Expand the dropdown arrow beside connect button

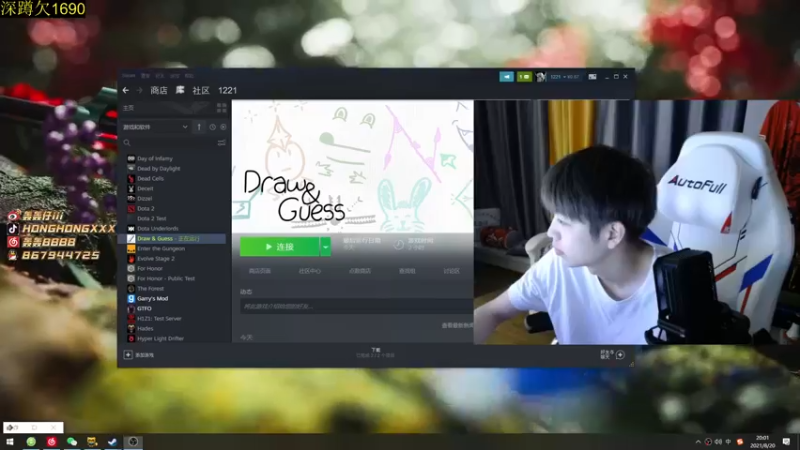[325, 247]
